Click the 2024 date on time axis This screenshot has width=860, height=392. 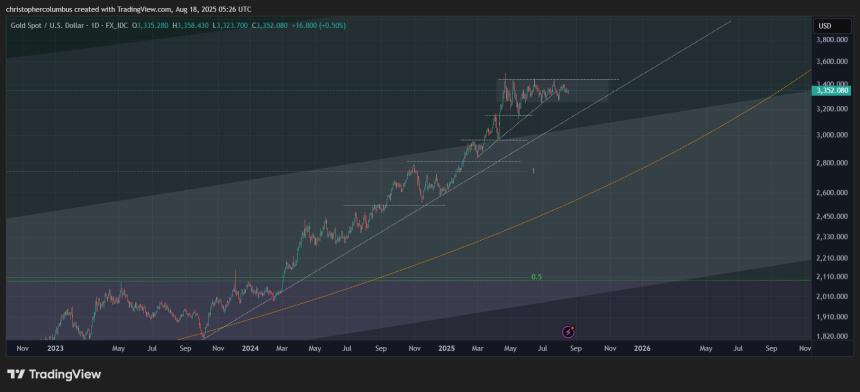point(250,348)
